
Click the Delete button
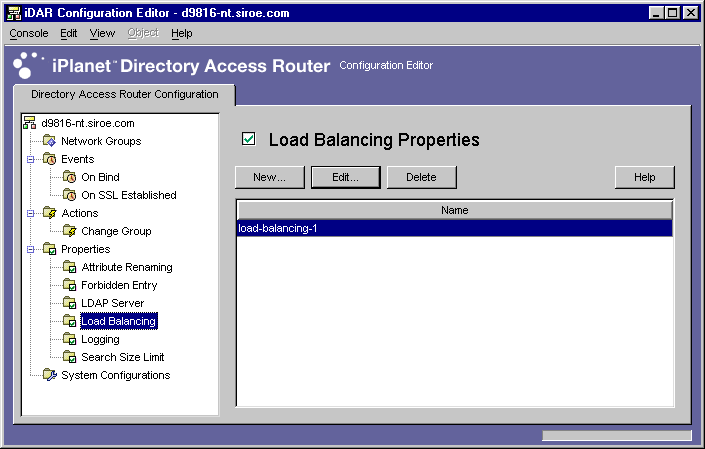point(421,177)
